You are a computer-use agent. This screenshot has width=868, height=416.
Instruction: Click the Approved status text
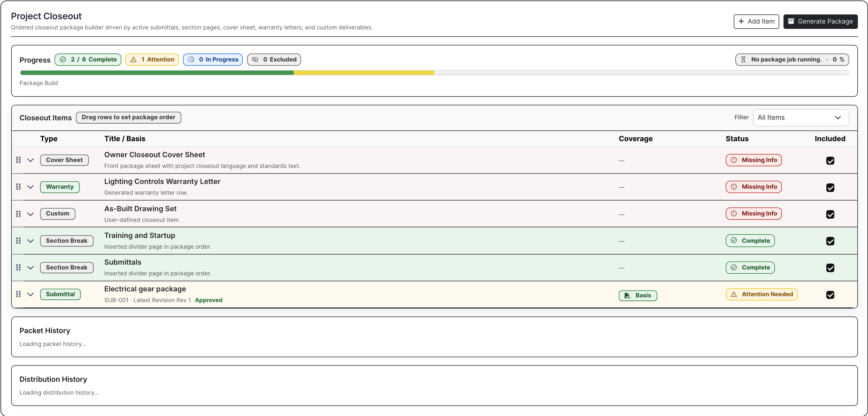coord(209,300)
